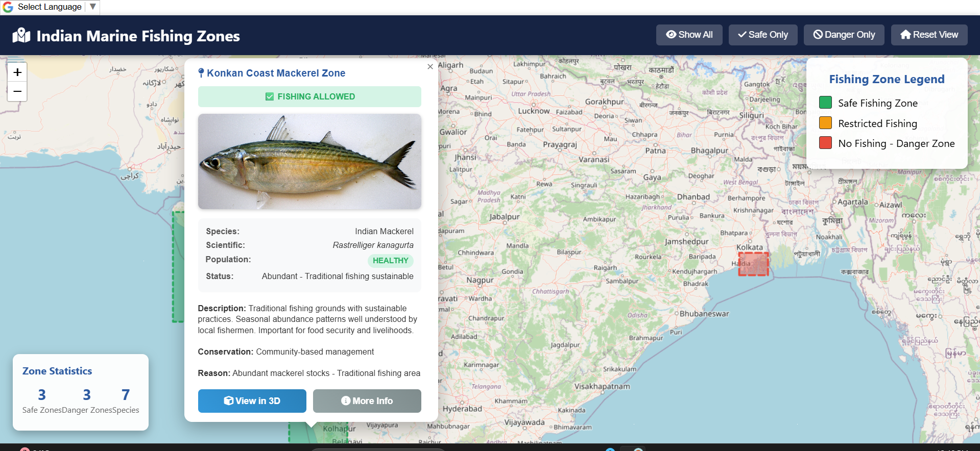Filter map to Danger Only zones

pos(844,35)
